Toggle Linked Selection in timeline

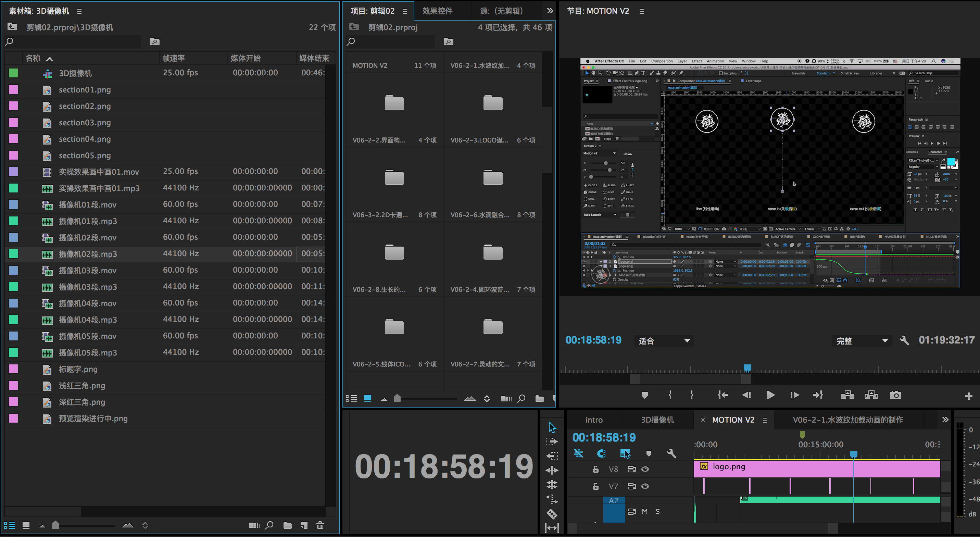point(625,453)
